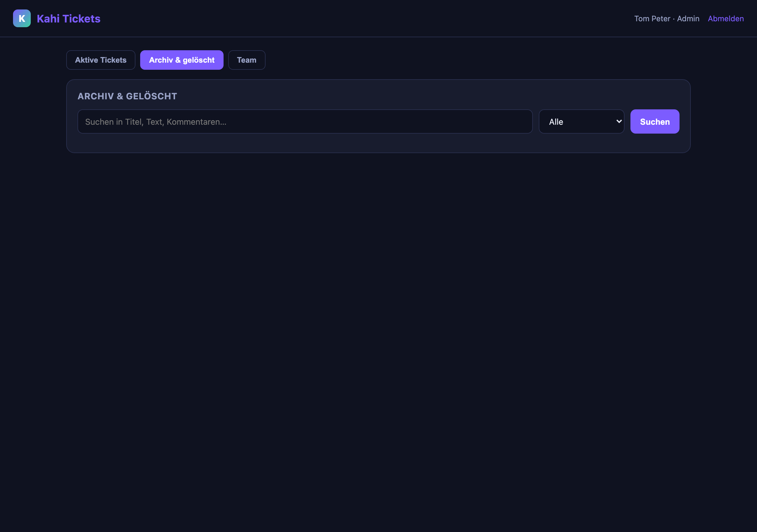The width and height of the screenshot is (757, 532).
Task: Click the word Tickets in the app title
Action: pos(81,18)
